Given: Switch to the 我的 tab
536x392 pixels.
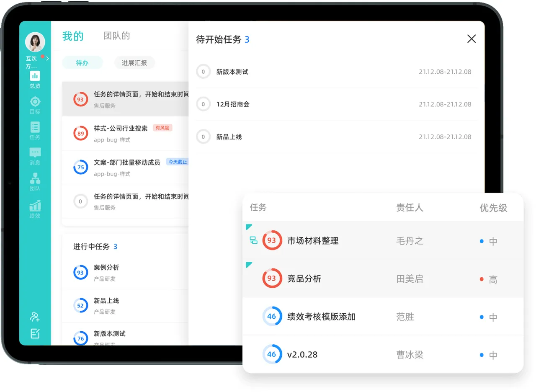Looking at the screenshot, I should pos(73,36).
